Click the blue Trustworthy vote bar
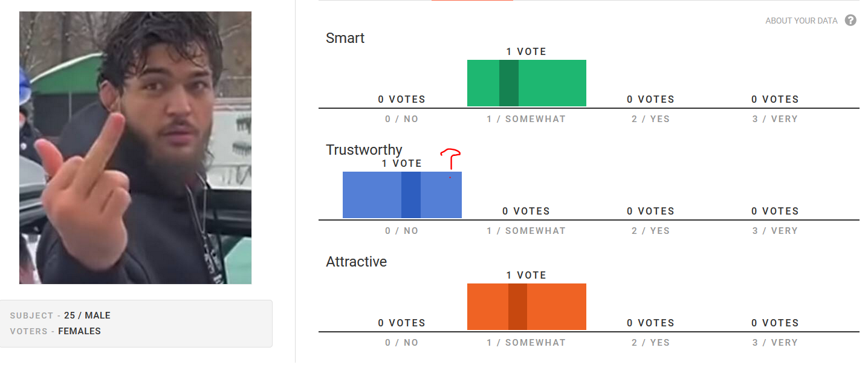This screenshot has width=868, height=385. pos(402,195)
